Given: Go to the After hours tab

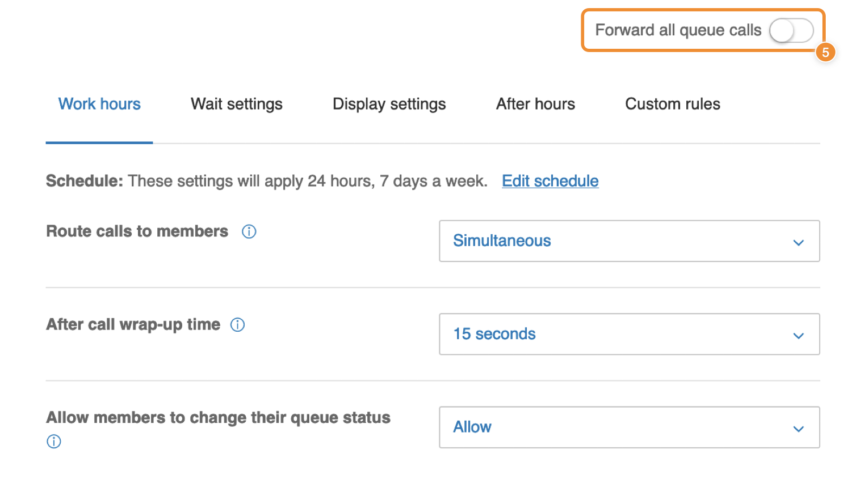Looking at the screenshot, I should pyautogui.click(x=535, y=104).
